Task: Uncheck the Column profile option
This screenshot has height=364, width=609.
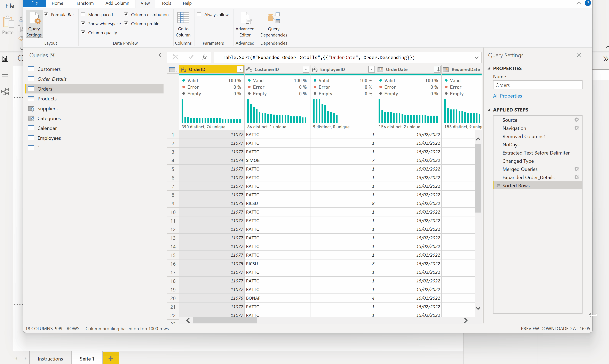Action: pyautogui.click(x=126, y=23)
